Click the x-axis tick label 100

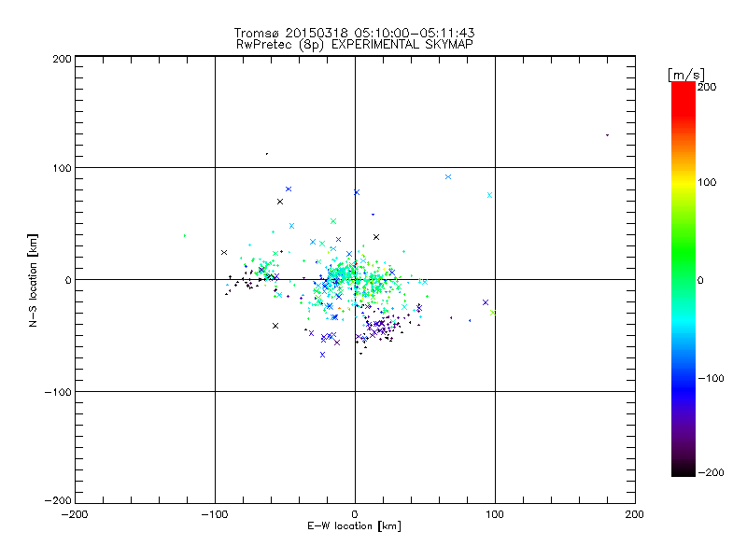tap(494, 514)
